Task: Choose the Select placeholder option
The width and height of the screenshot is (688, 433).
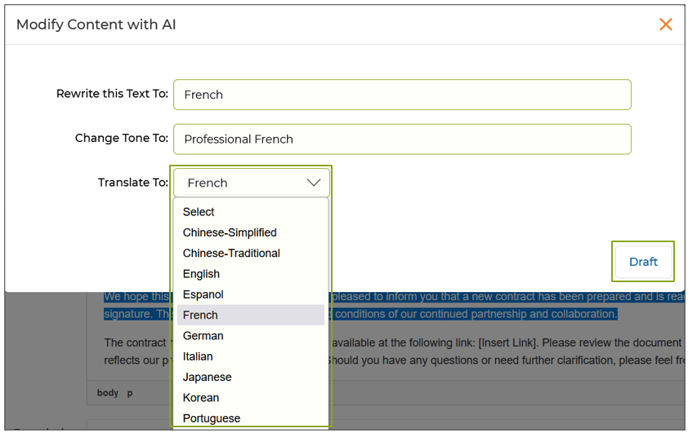Action: [199, 212]
